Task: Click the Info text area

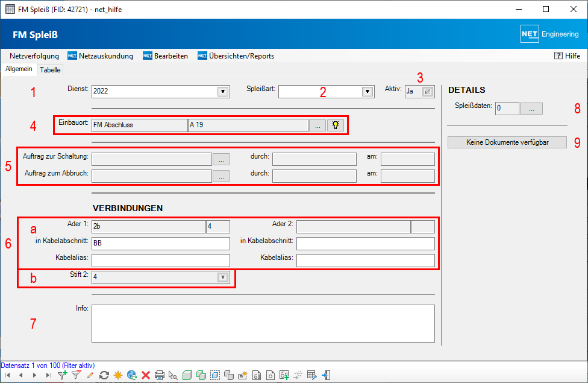Action: click(x=263, y=324)
